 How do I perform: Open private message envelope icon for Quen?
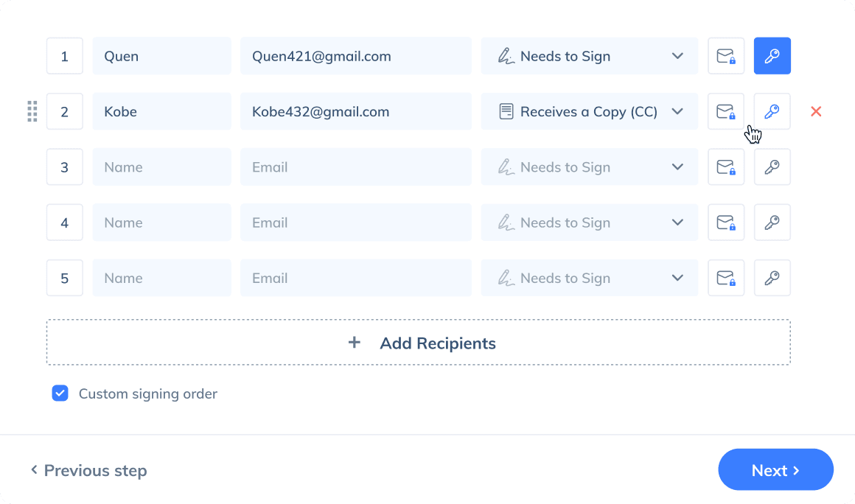(726, 56)
